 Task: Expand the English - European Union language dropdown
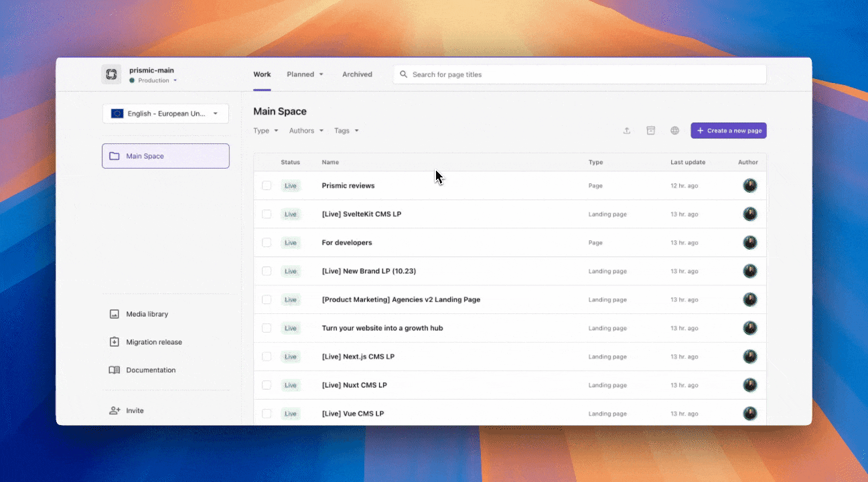click(165, 113)
